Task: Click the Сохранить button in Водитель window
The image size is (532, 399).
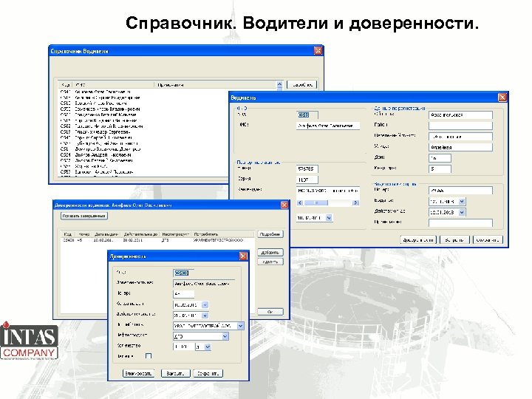Action: [488, 240]
